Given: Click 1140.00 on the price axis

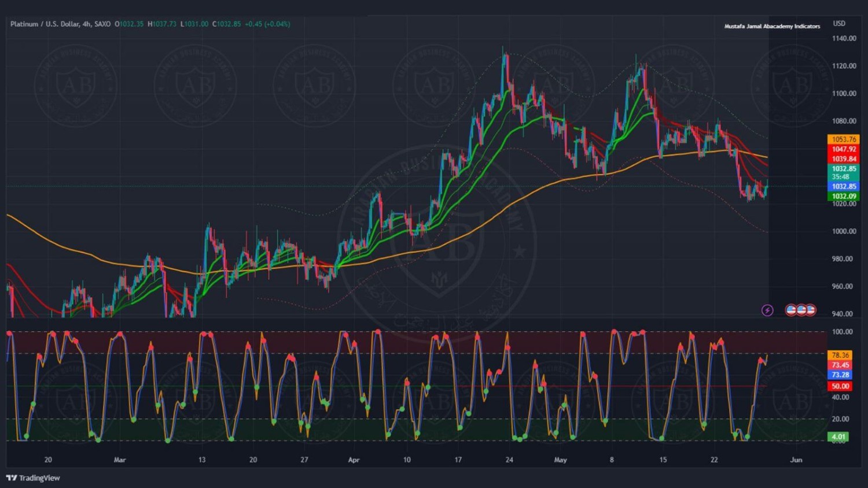Looking at the screenshot, I should click(x=844, y=38).
